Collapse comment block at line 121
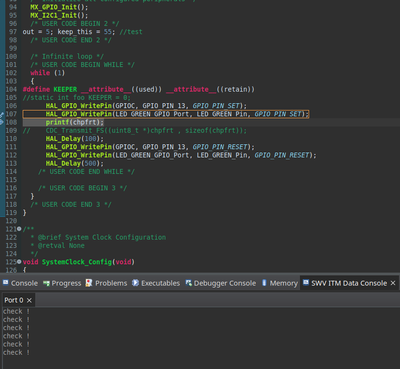Image resolution: width=400 pixels, height=369 pixels. click(19, 229)
